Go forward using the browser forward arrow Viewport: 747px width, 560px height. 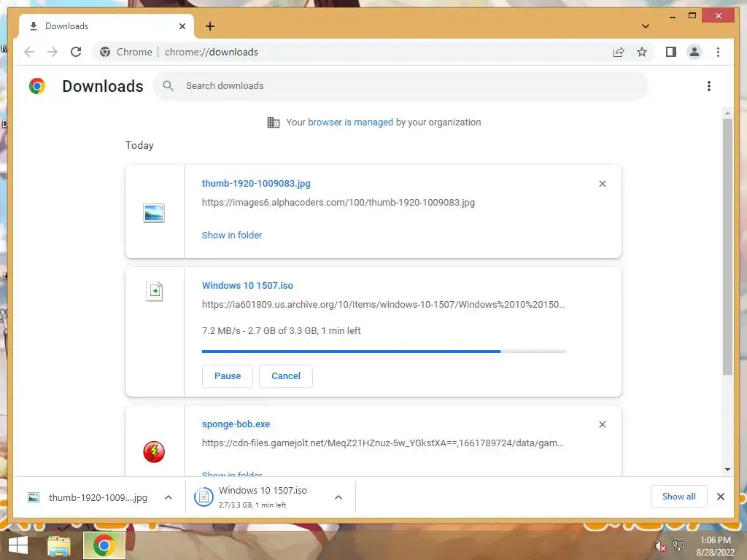click(x=53, y=52)
